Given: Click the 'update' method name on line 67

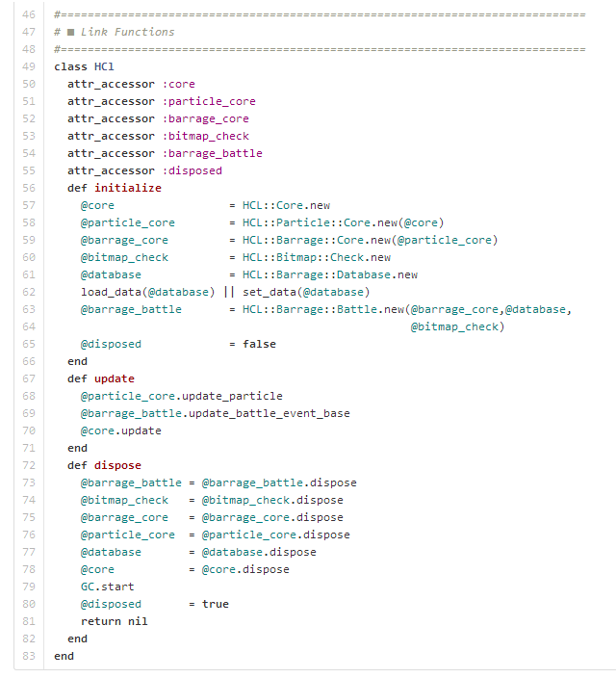Looking at the screenshot, I should point(115,378).
